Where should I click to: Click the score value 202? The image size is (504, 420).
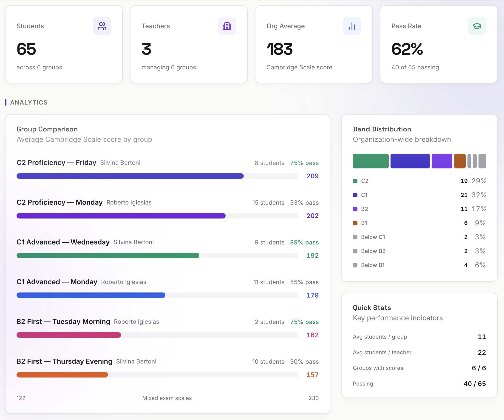tap(312, 216)
